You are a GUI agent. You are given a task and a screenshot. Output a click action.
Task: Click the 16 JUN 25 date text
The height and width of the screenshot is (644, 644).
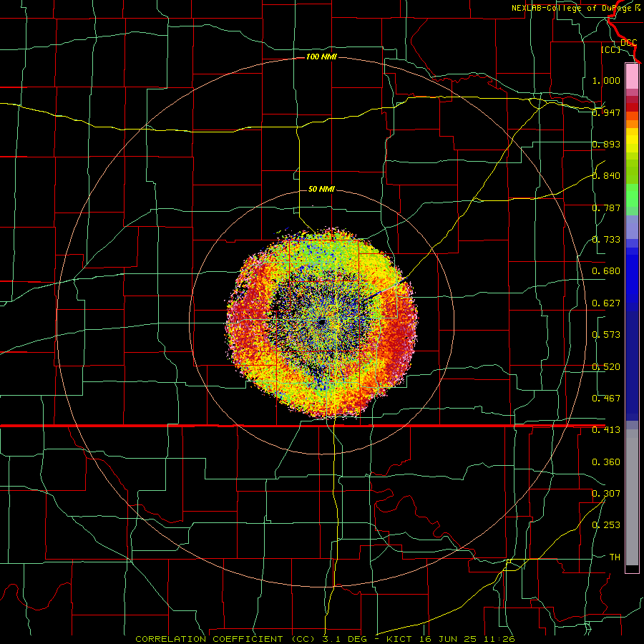pyautogui.click(x=448, y=639)
